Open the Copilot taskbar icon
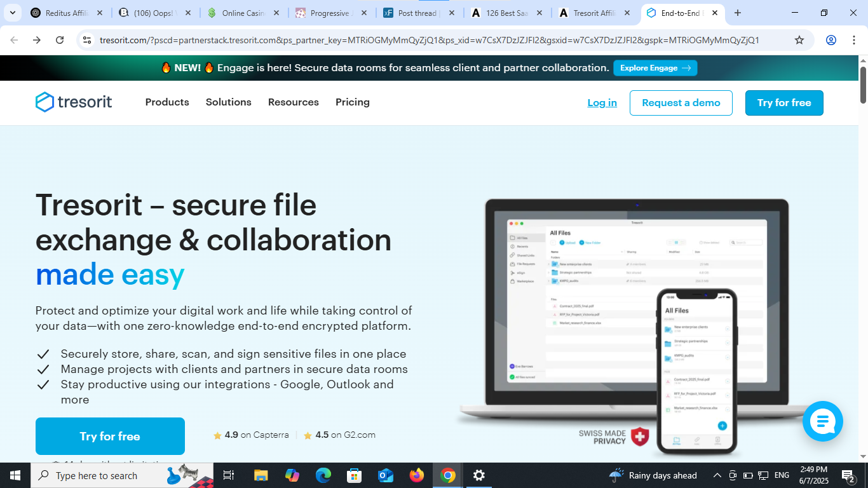 292,475
